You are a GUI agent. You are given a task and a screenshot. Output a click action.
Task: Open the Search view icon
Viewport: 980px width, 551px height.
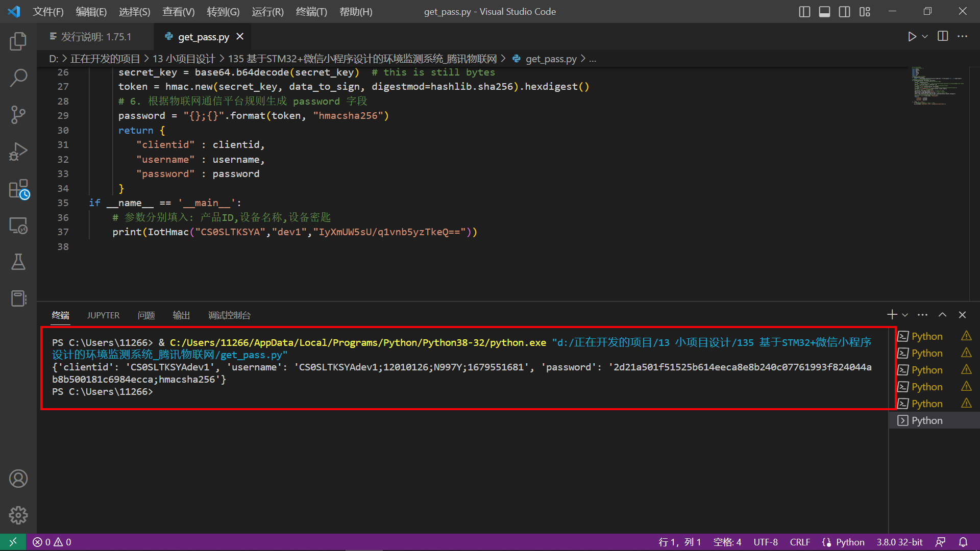click(18, 78)
